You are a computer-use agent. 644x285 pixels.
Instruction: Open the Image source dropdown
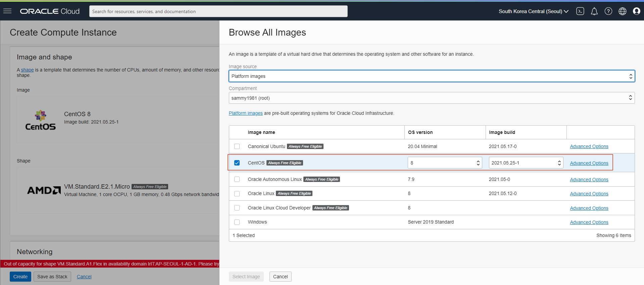pyautogui.click(x=432, y=76)
